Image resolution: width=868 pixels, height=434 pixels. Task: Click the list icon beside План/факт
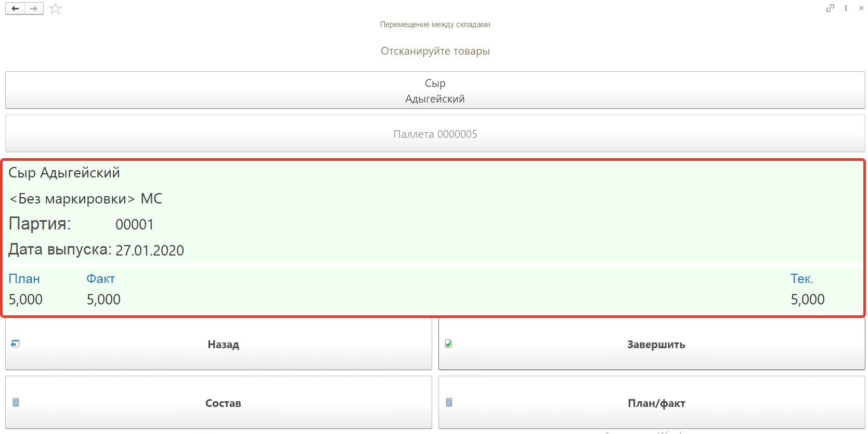point(449,402)
